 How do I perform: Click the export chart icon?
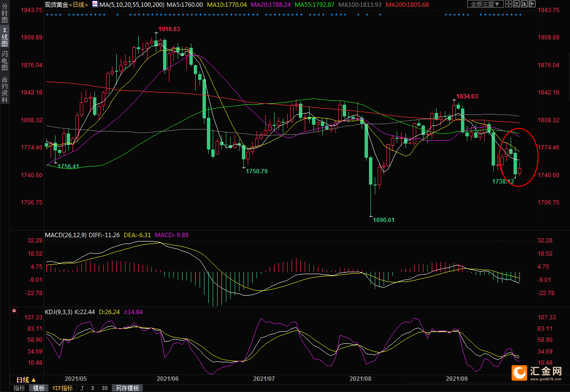click(532, 4)
